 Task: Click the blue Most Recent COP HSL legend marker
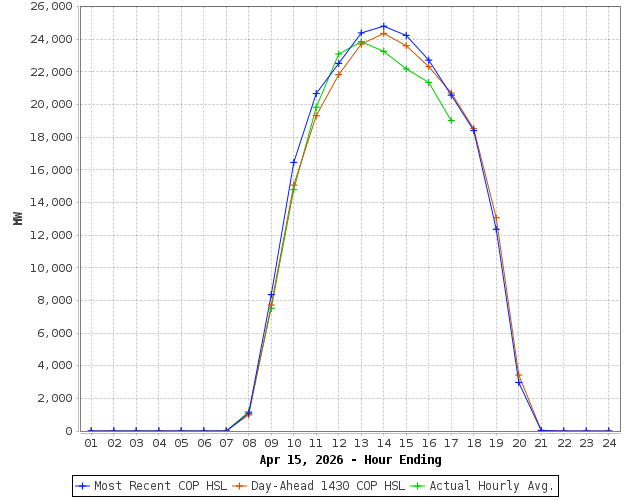83,486
